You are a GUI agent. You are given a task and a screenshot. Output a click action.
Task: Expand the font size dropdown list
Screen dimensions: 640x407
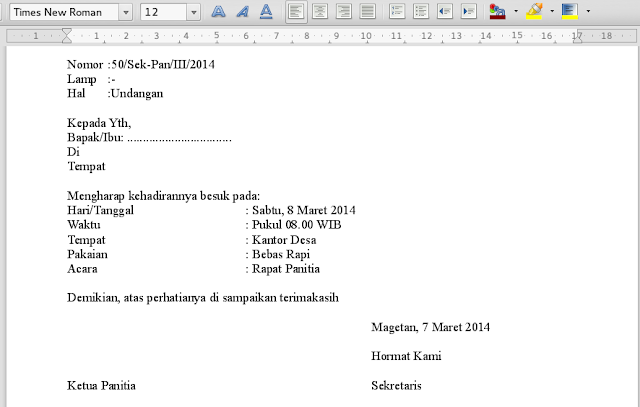194,12
